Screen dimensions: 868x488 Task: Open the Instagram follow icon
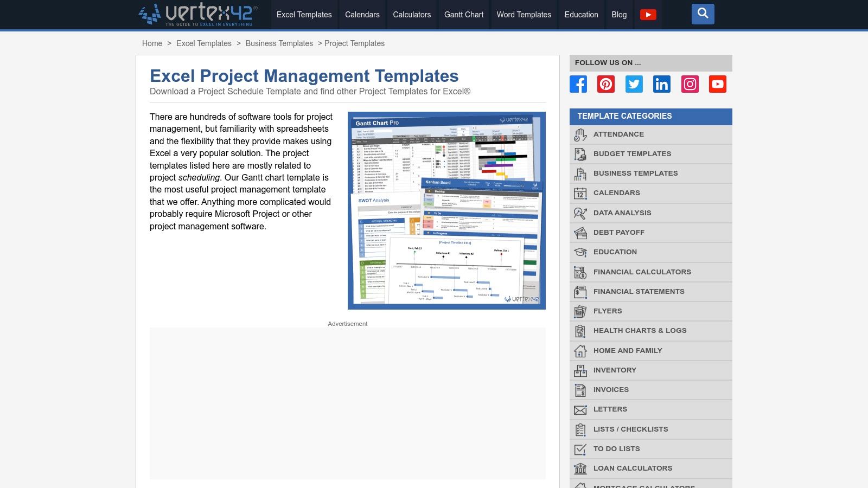coord(690,84)
